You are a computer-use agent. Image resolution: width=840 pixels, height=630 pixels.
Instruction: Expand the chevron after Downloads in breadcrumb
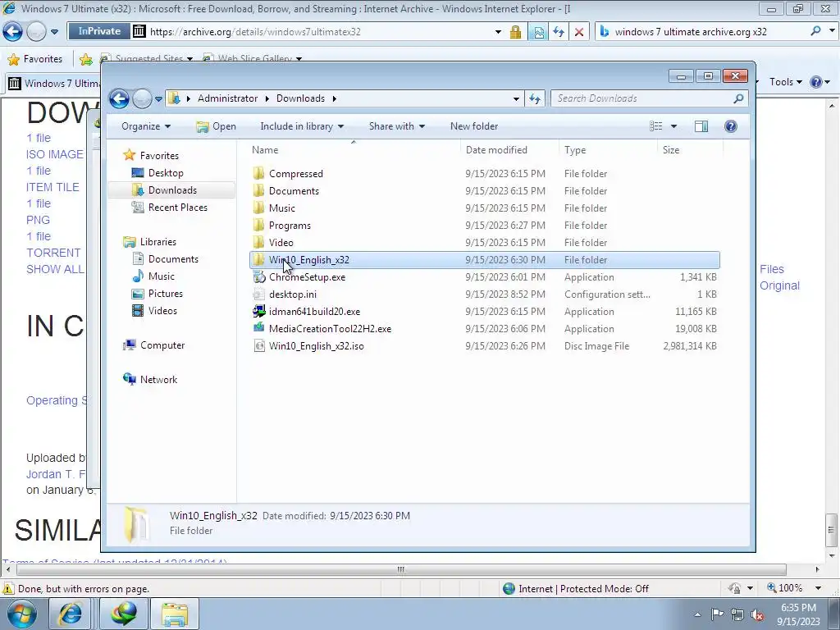point(335,98)
